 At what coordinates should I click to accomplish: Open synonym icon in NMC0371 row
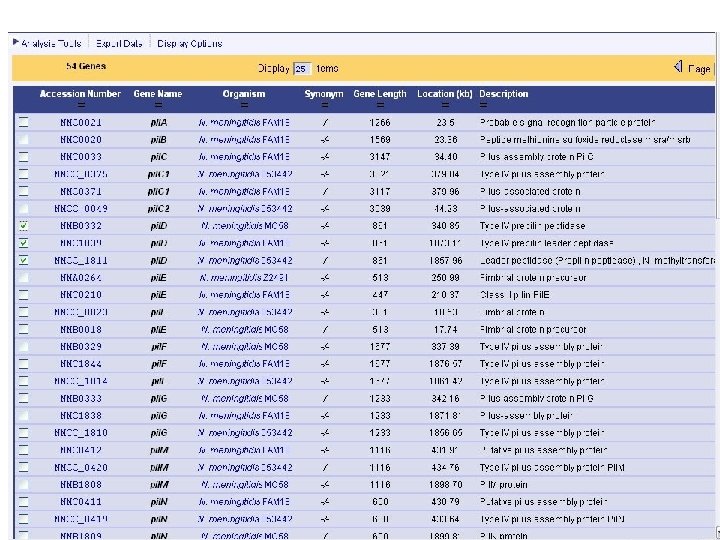pyautogui.click(x=325, y=191)
